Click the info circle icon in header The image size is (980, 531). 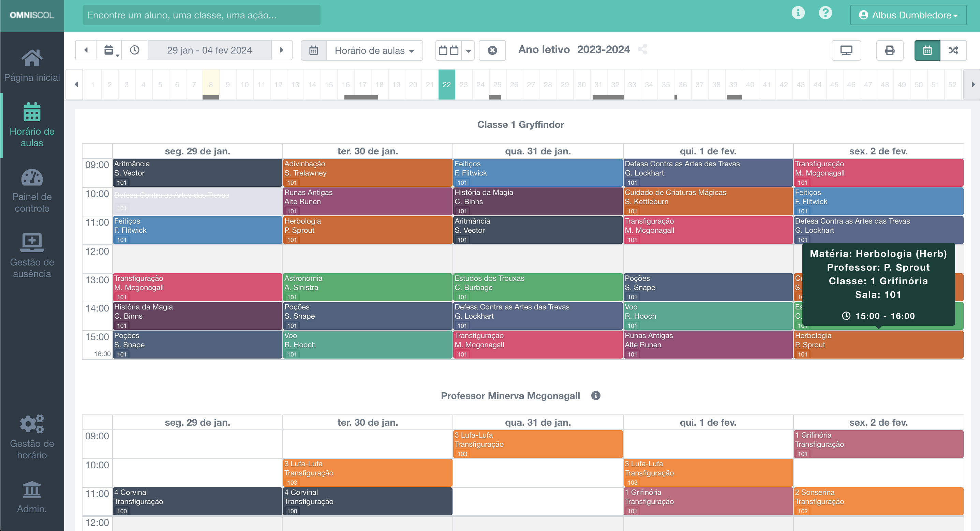pyautogui.click(x=798, y=13)
